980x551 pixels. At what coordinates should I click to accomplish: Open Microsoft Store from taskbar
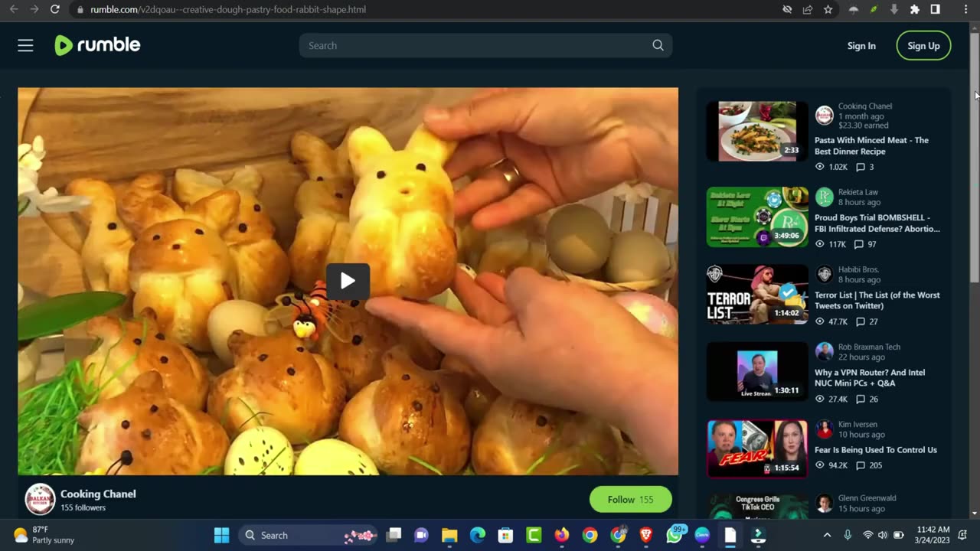tap(505, 535)
